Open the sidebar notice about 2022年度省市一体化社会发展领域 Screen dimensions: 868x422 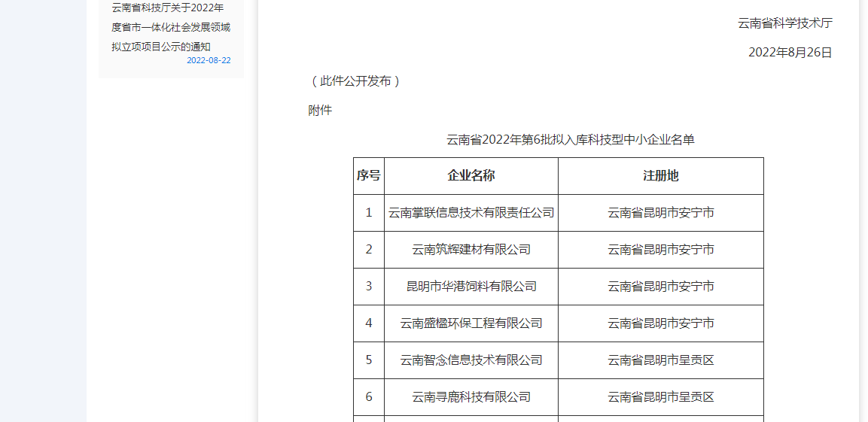pos(170,27)
